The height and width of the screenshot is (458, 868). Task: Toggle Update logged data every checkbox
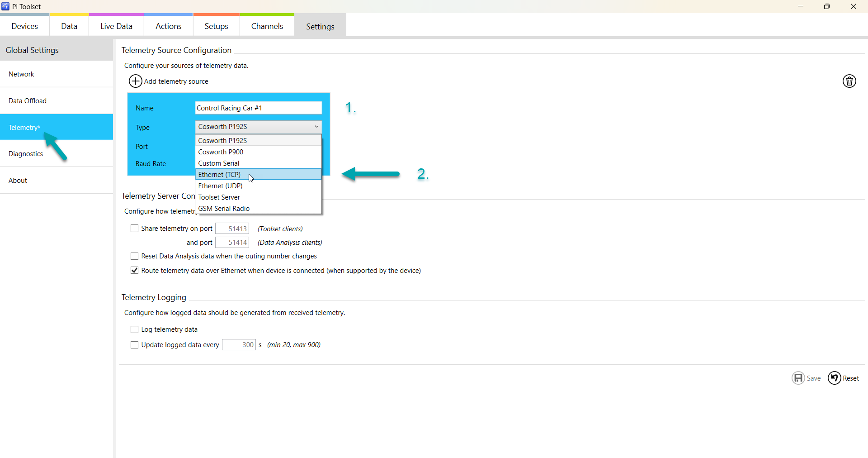pos(134,345)
